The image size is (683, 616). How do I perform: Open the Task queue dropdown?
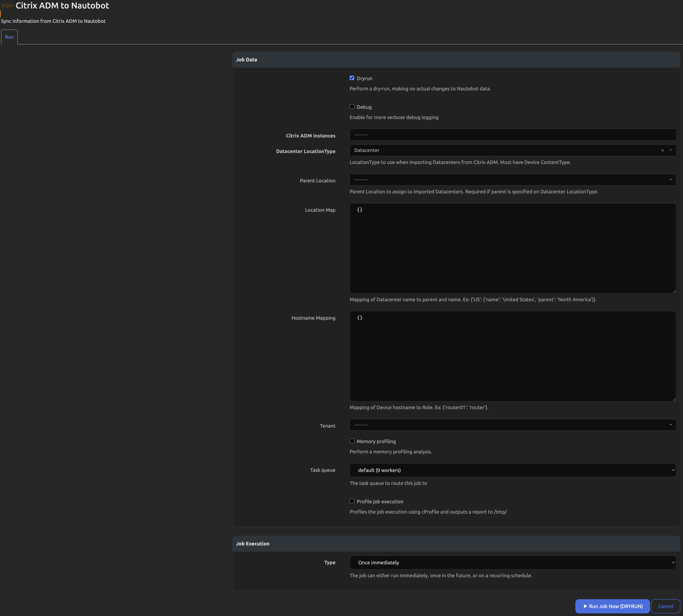[x=512, y=470]
